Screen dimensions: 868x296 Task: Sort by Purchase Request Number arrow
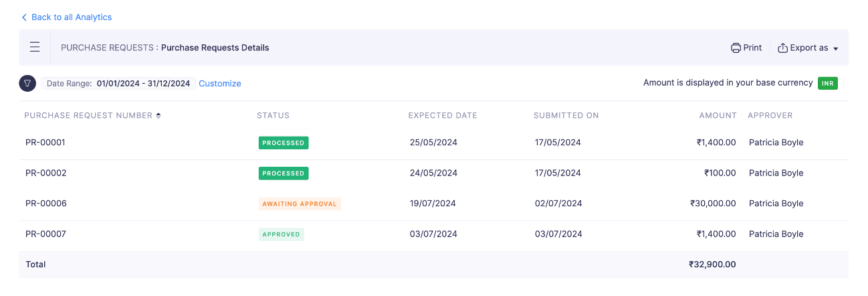tap(158, 116)
